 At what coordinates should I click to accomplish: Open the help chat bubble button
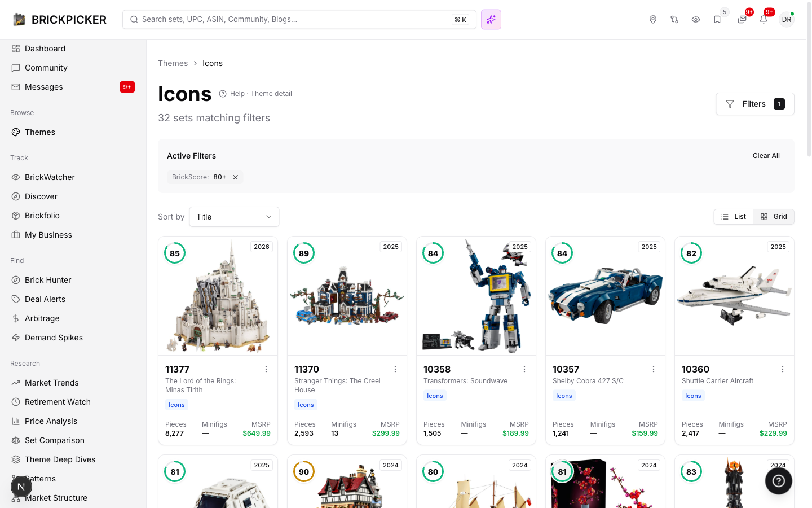tap(779, 481)
